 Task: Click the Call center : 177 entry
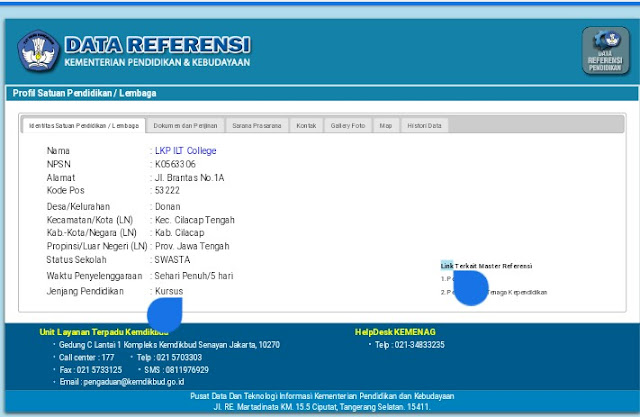[x=87, y=357]
